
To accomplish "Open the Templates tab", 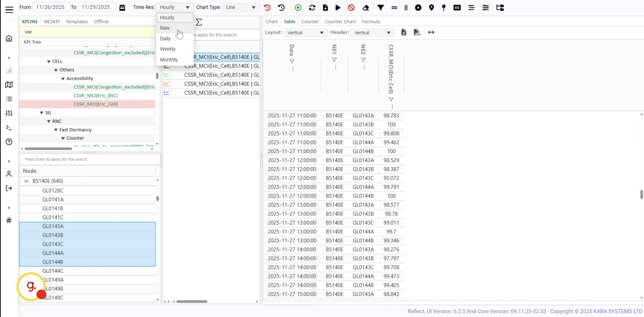I will click(x=77, y=21).
